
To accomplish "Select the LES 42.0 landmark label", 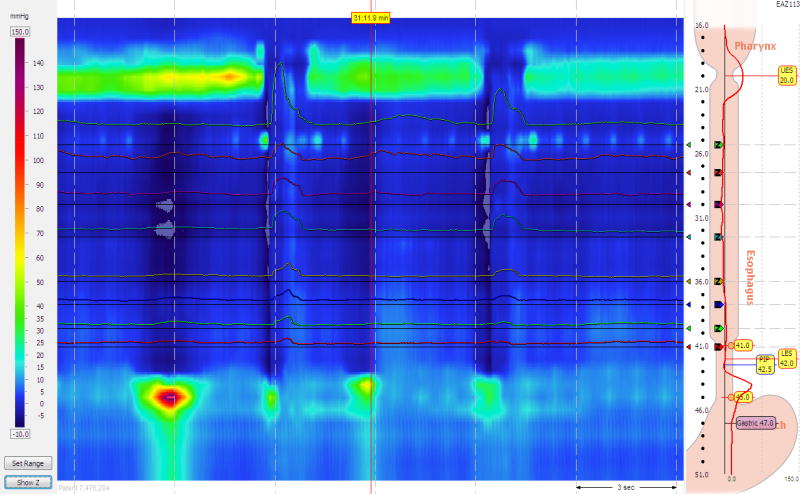I will [786, 358].
